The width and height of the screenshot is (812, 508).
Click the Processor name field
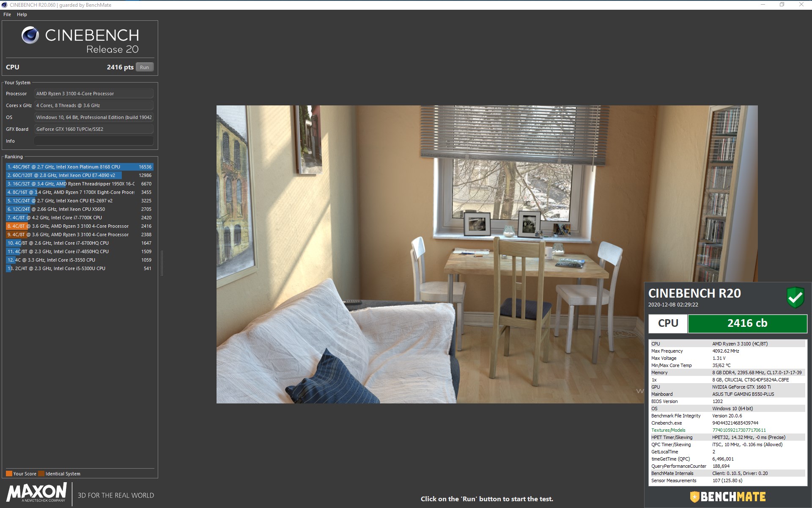pyautogui.click(x=93, y=94)
